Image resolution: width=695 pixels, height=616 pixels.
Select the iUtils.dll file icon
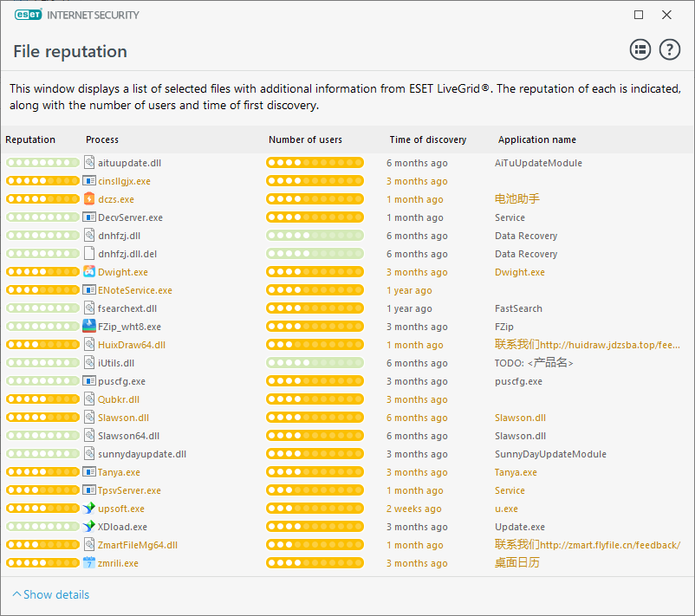(89, 362)
